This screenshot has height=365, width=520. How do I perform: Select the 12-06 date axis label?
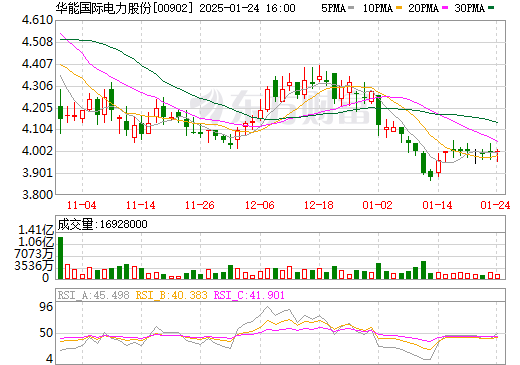260,205
